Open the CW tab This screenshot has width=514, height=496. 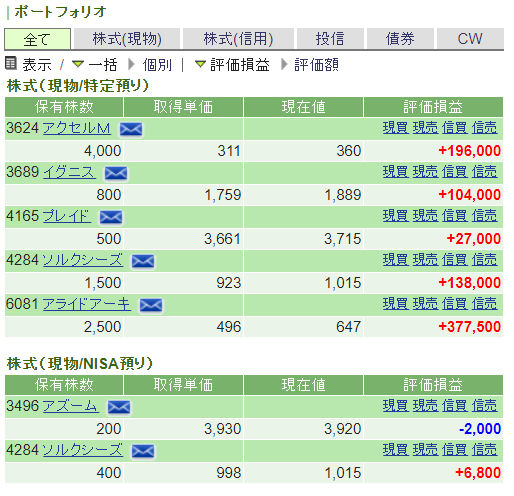click(x=470, y=39)
